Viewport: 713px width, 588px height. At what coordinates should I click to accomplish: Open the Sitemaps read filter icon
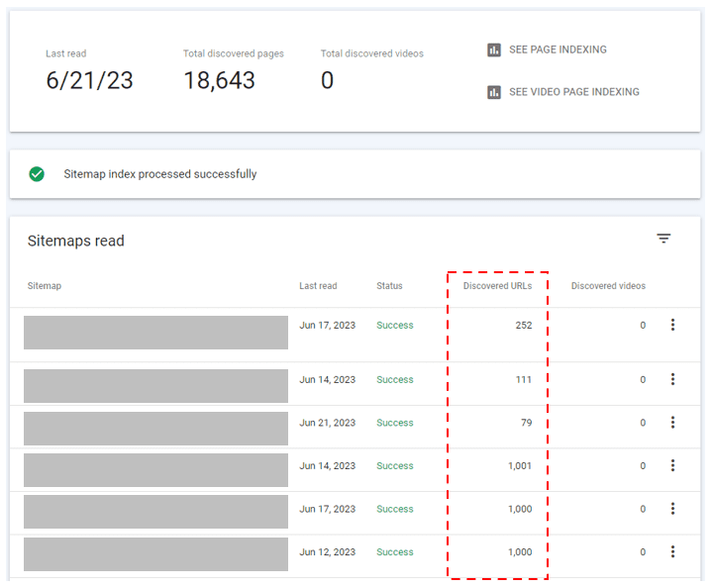pyautogui.click(x=663, y=239)
